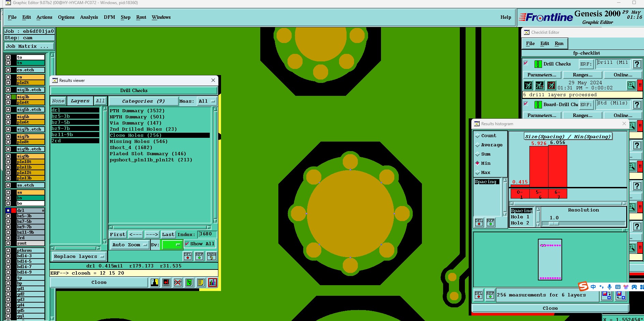This screenshot has width=644, height=321.
Task: Click Parameters... under Drill Checks
Action: pos(542,75)
